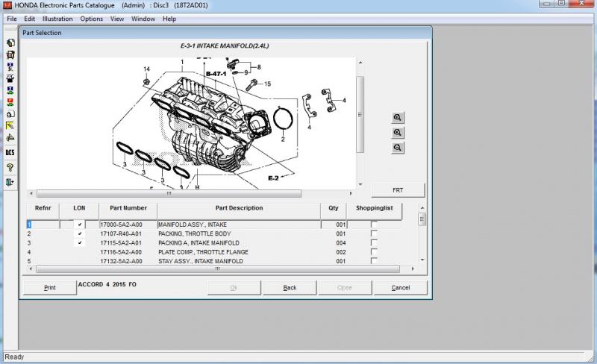Select part number 17107-R40-A01
Viewport: 597px width, 364px height.
coord(121,233)
